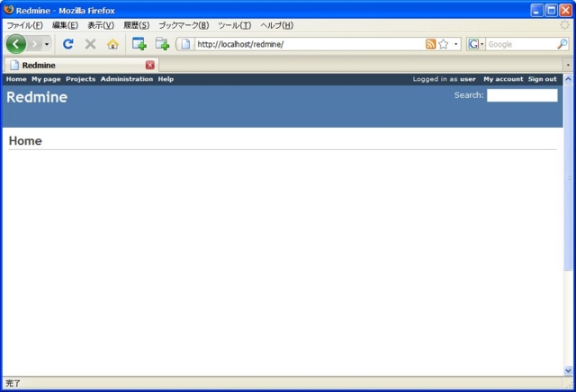Click the Home link in Redmine's top menu
The width and height of the screenshot is (576, 392).
16,79
